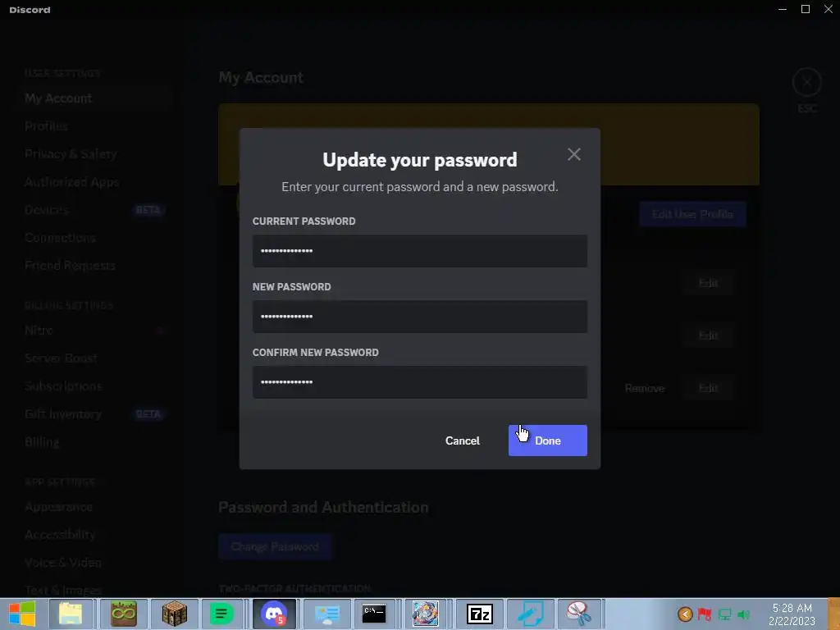Image resolution: width=840 pixels, height=630 pixels.
Task: Select Voice & Video in the sidebar
Action: (x=93, y=562)
